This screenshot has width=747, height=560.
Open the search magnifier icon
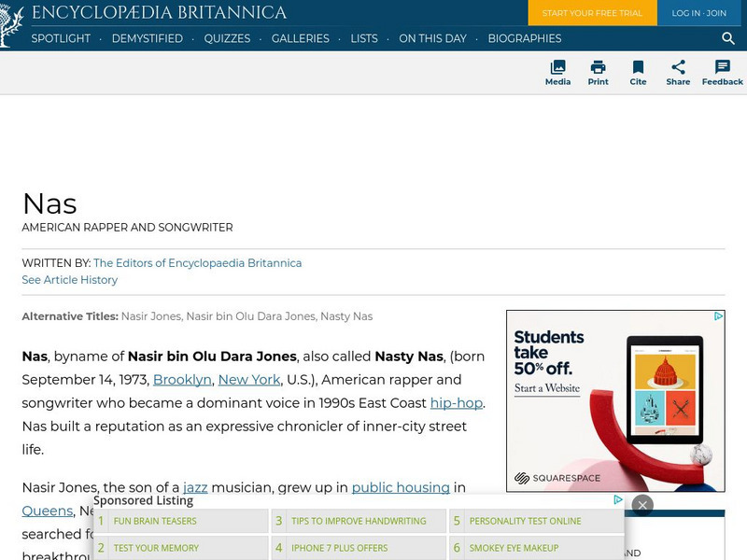coord(727,39)
